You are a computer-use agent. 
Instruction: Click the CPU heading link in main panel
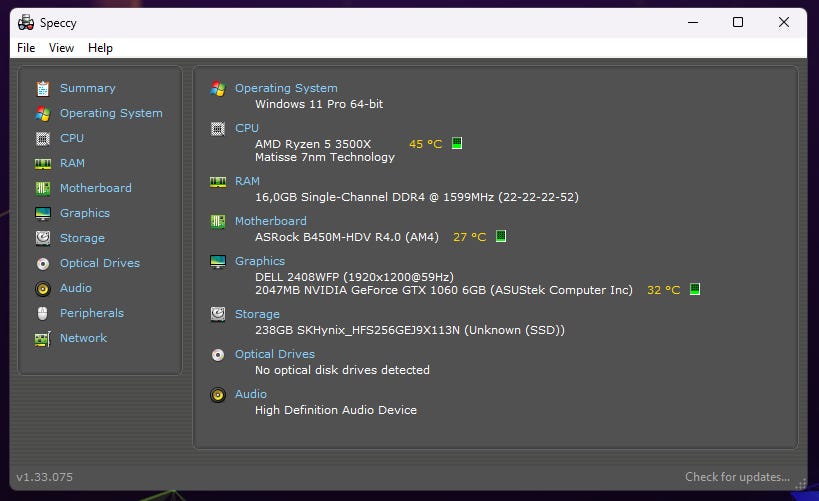pos(247,129)
